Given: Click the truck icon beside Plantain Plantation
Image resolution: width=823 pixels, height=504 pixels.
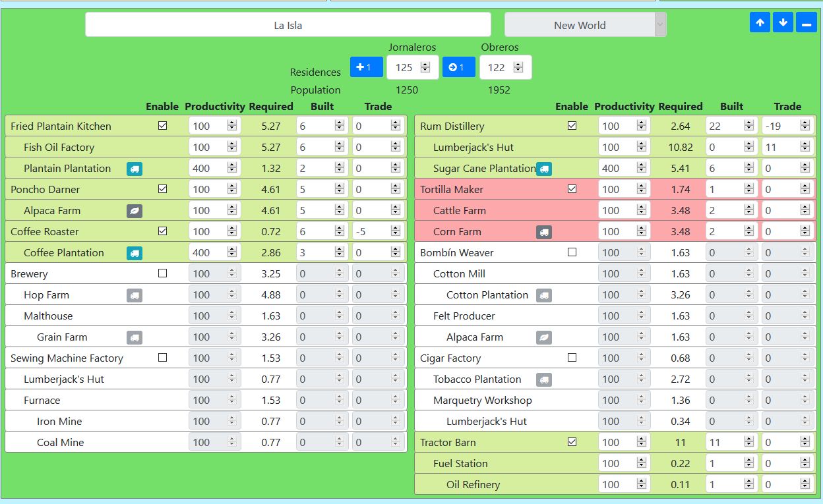Looking at the screenshot, I should pyautogui.click(x=135, y=169).
